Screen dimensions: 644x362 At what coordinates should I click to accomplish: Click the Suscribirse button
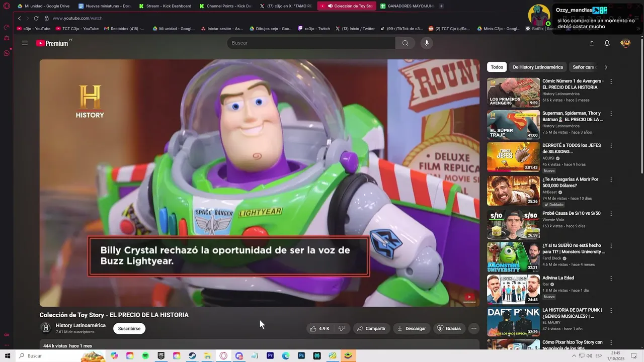click(129, 329)
